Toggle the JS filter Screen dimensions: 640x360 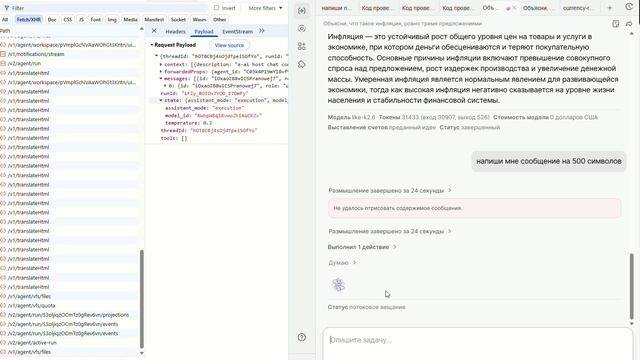click(81, 19)
